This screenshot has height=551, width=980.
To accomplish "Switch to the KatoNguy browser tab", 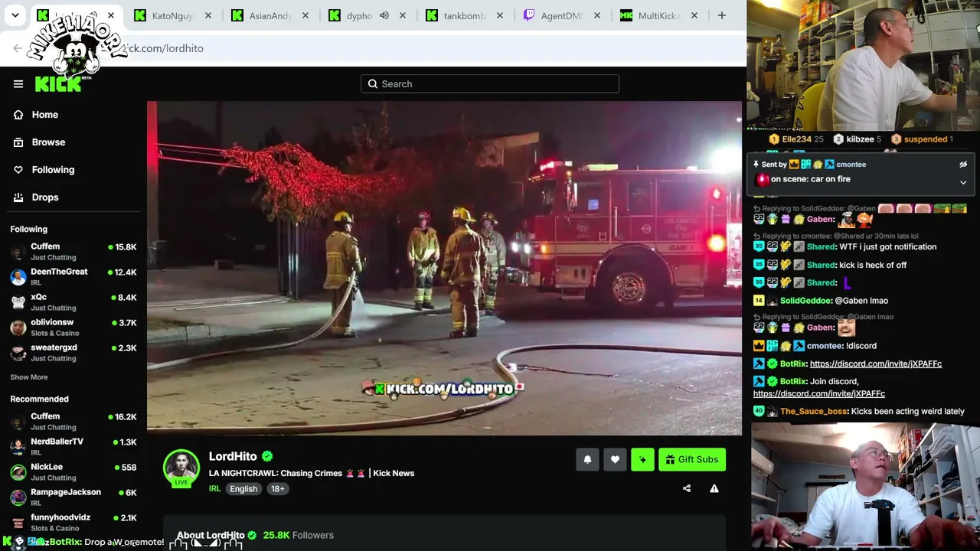I will [x=173, y=15].
